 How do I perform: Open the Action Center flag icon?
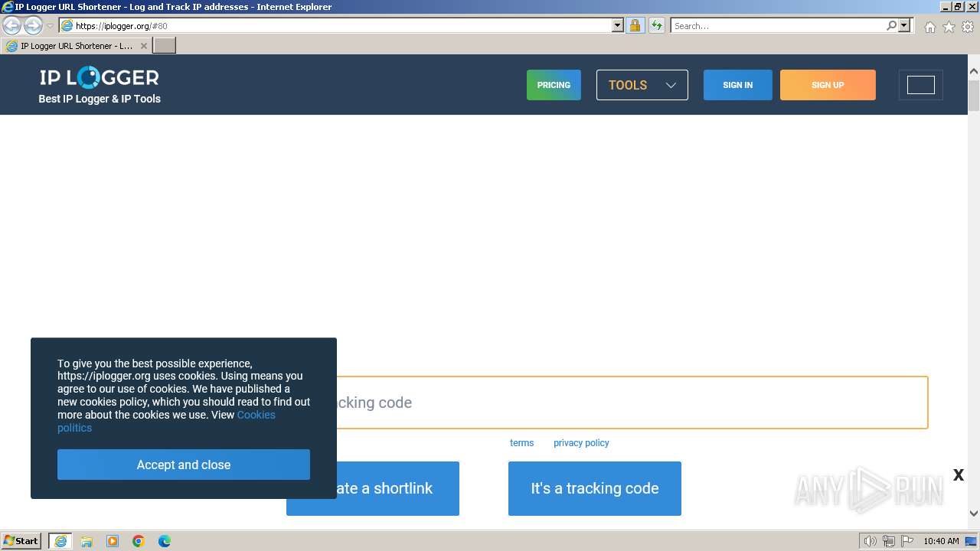click(x=907, y=541)
